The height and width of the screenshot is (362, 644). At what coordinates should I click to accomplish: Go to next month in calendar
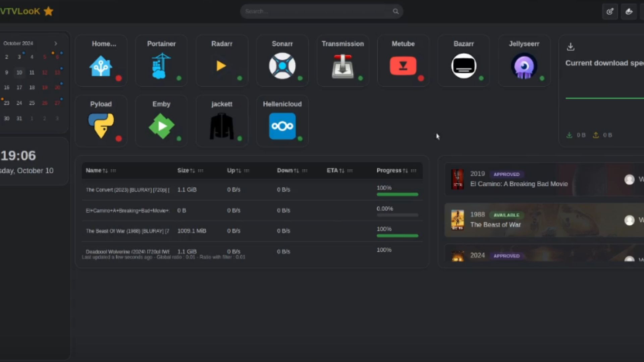(x=56, y=44)
